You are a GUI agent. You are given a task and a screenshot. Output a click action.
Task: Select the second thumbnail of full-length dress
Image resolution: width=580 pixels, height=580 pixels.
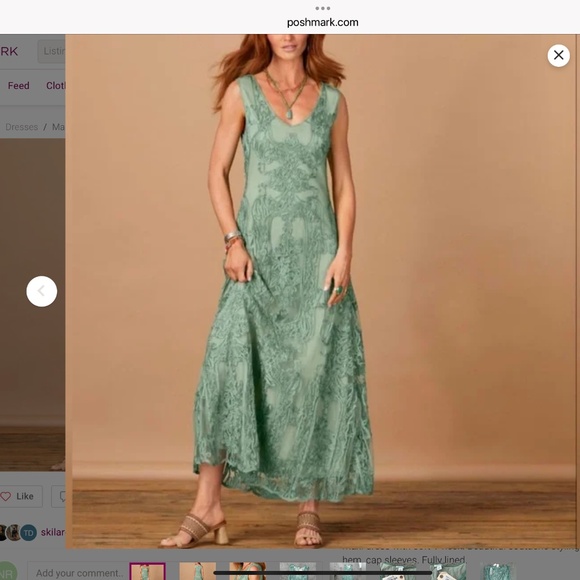click(x=198, y=571)
